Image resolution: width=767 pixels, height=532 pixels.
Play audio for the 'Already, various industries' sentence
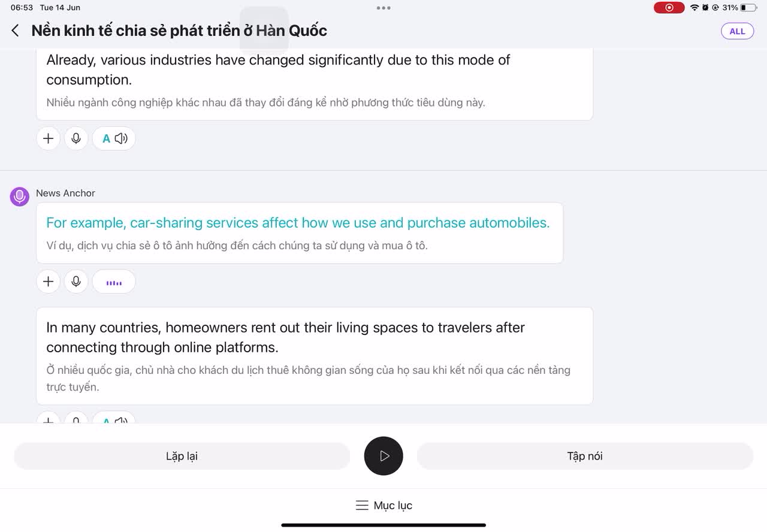pyautogui.click(x=114, y=138)
